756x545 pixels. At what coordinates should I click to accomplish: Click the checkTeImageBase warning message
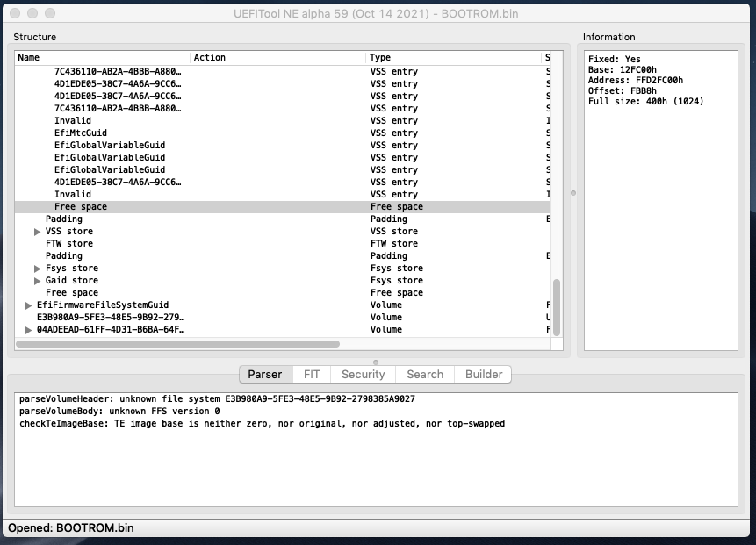263,424
